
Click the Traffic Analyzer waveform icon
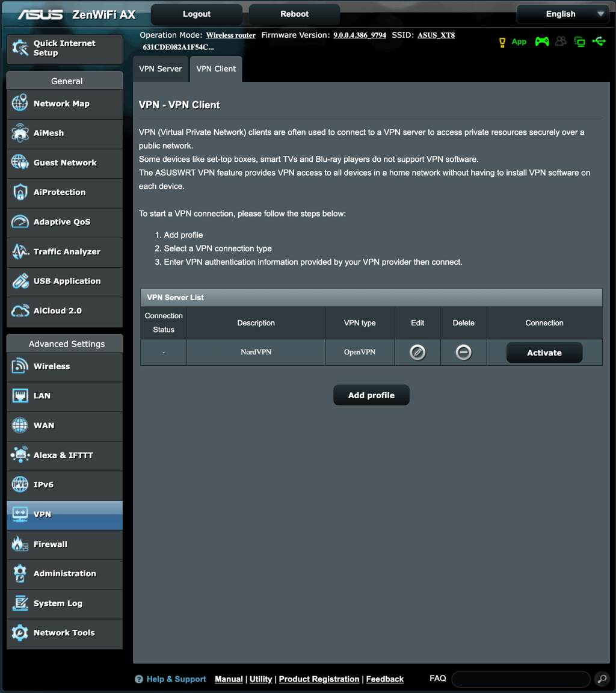coord(20,251)
